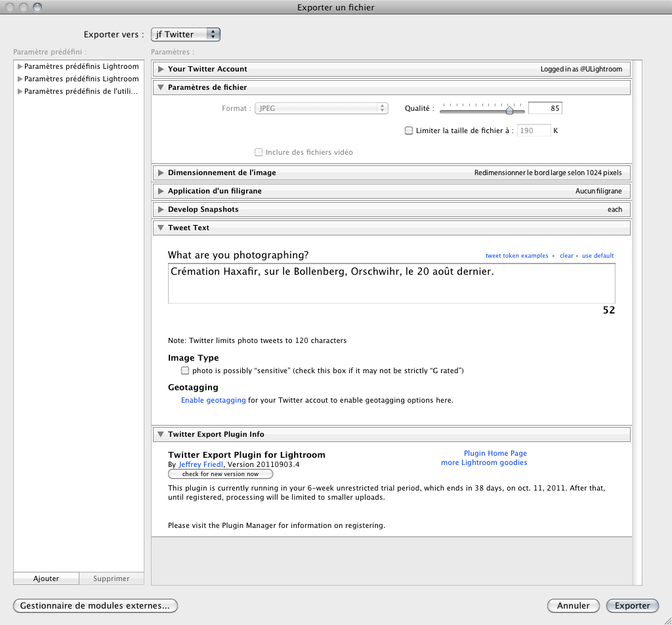Expand the Your Twitter Account section

(x=161, y=69)
